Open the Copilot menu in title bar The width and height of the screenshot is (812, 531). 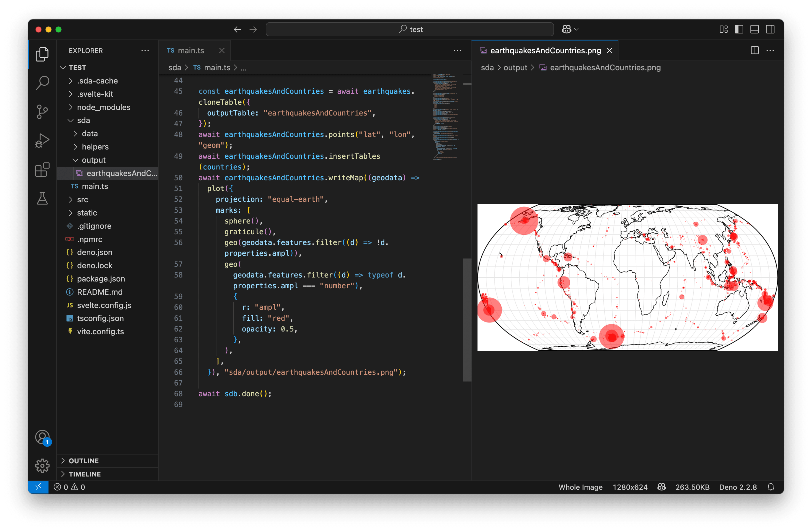pyautogui.click(x=570, y=29)
